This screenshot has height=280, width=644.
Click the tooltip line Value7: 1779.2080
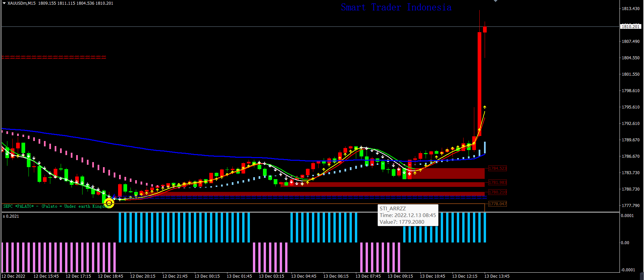[402, 222]
